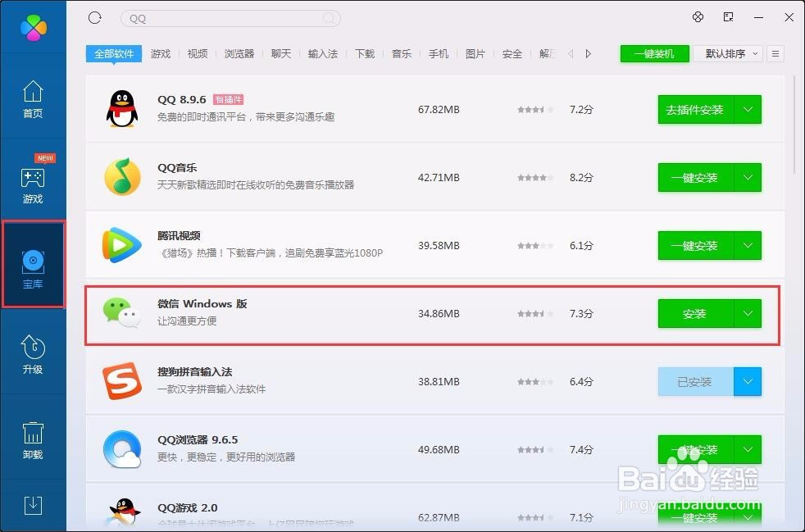Switch to the 浏览器 category tab
Image resolution: width=805 pixels, height=532 pixels.
click(239, 53)
